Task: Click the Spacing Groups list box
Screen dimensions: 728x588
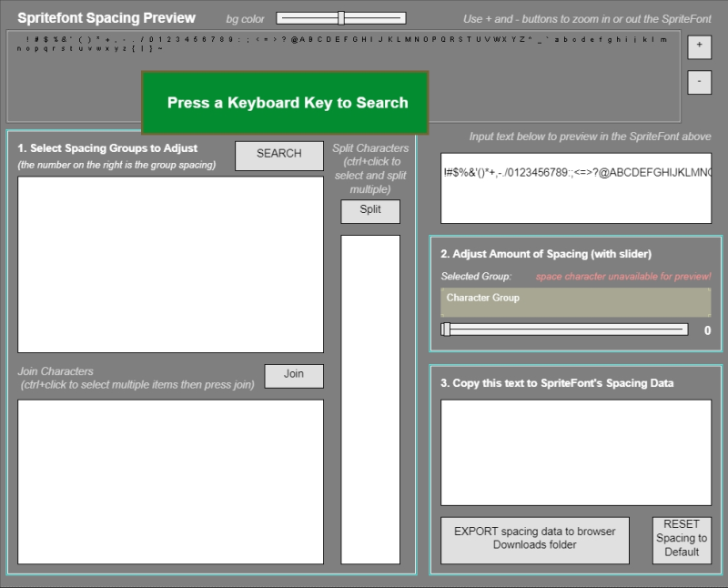Action: point(170,264)
